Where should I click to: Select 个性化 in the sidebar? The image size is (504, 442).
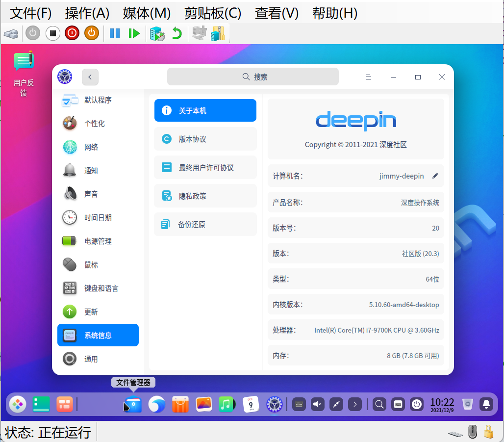(x=98, y=124)
